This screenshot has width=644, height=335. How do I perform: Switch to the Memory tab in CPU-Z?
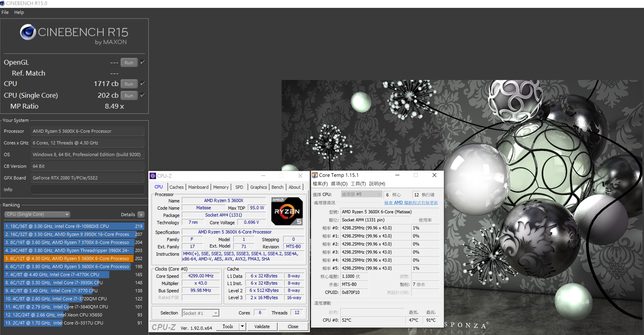221,187
